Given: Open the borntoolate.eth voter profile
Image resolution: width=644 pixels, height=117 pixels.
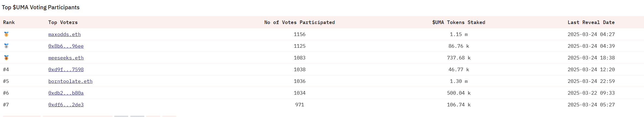Looking at the screenshot, I should click(70, 81).
